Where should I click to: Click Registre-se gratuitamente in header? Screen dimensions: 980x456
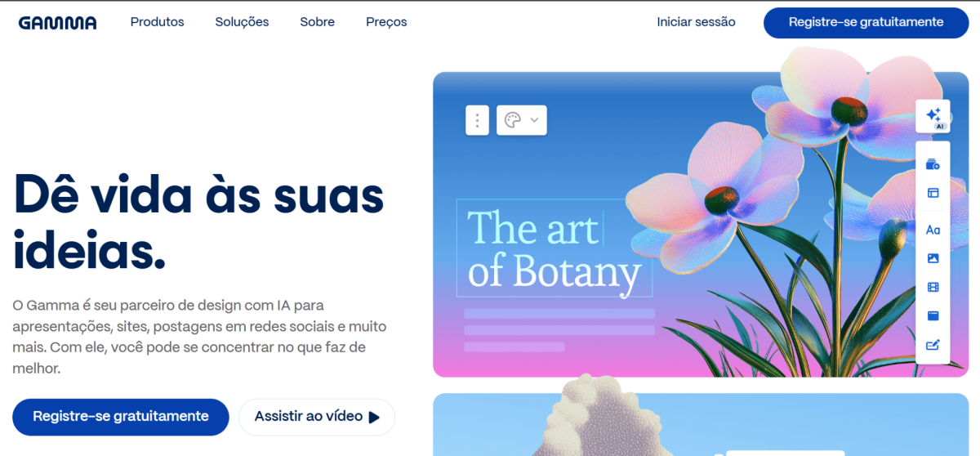(866, 22)
